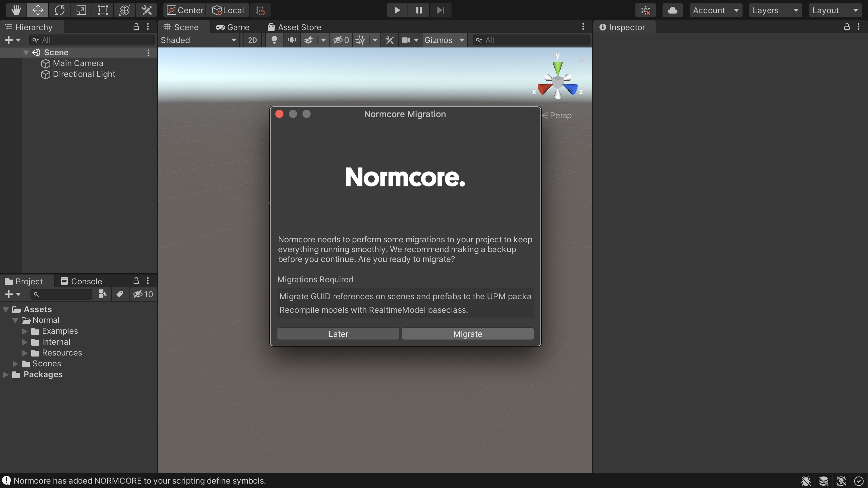Screen dimensions: 868x488
Task: Click the Migrate button
Action: tap(468, 334)
